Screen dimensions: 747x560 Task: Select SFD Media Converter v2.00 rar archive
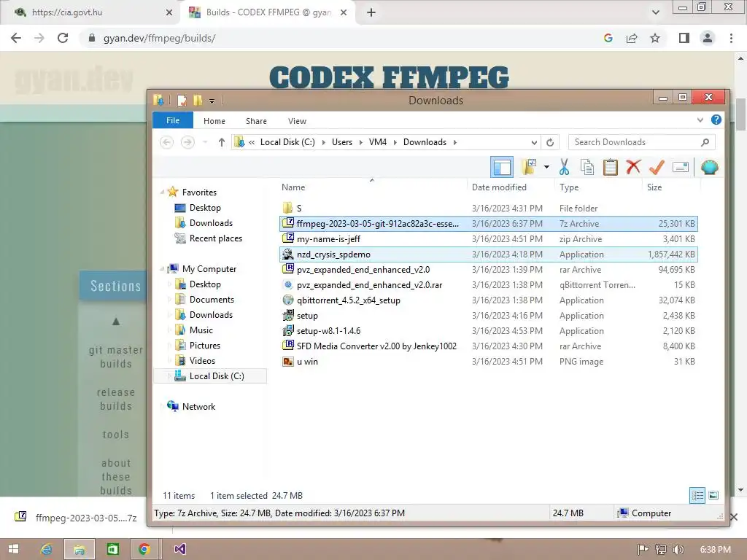tap(489, 346)
